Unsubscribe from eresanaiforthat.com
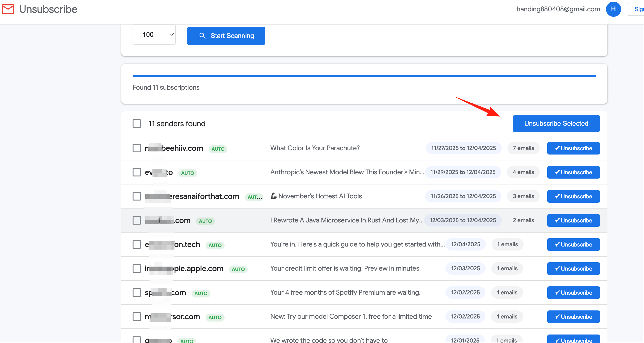644x343 pixels. (x=573, y=196)
